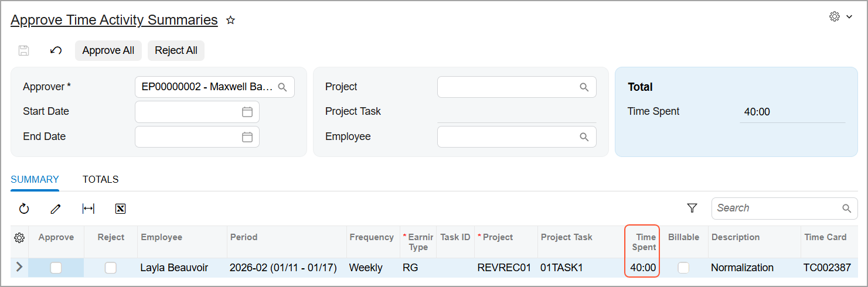This screenshot has width=868, height=287.
Task: Open the column configuration gear in grid header
Action: (19, 237)
